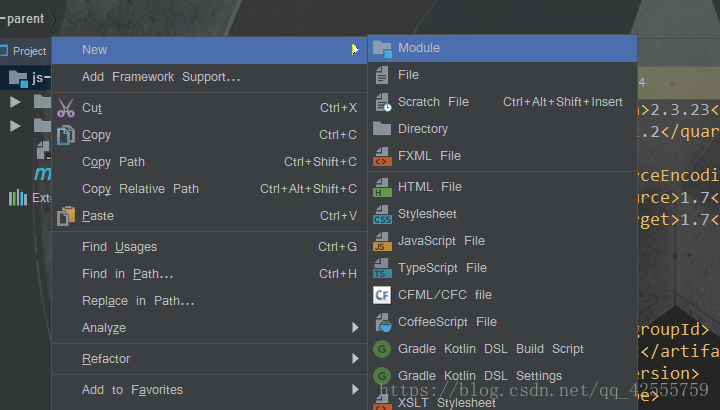Expand the Refactor submenu arrow
This screenshot has height=410, width=720.
pos(355,359)
